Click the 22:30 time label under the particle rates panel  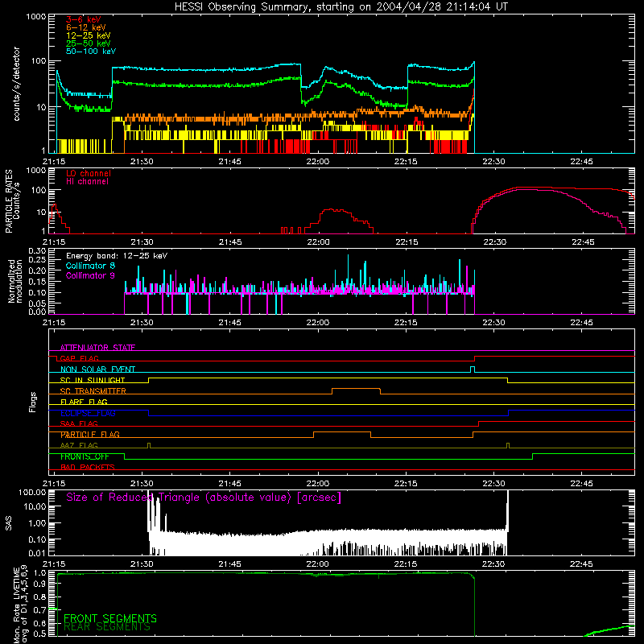click(x=494, y=242)
